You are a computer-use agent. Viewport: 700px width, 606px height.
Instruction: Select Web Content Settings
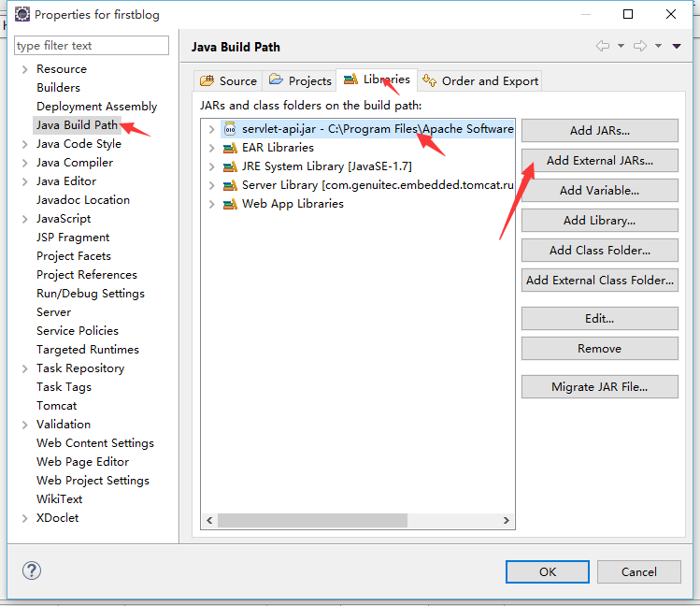pos(95,443)
